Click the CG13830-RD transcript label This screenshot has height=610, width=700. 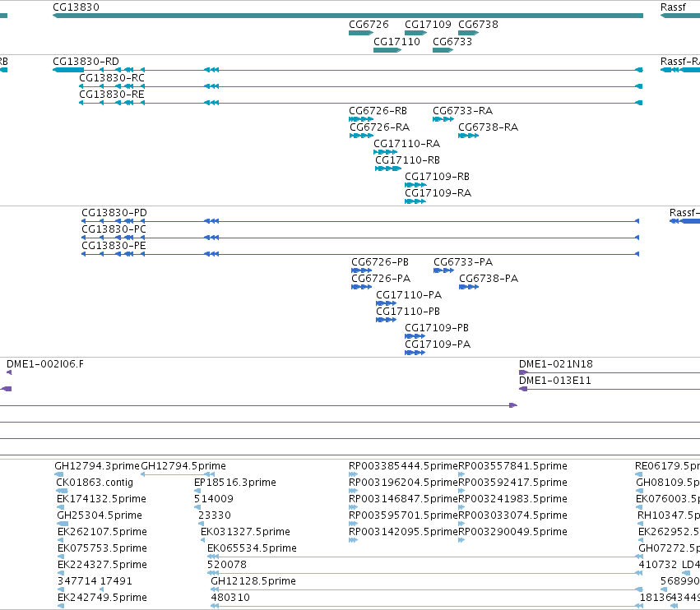(x=86, y=61)
